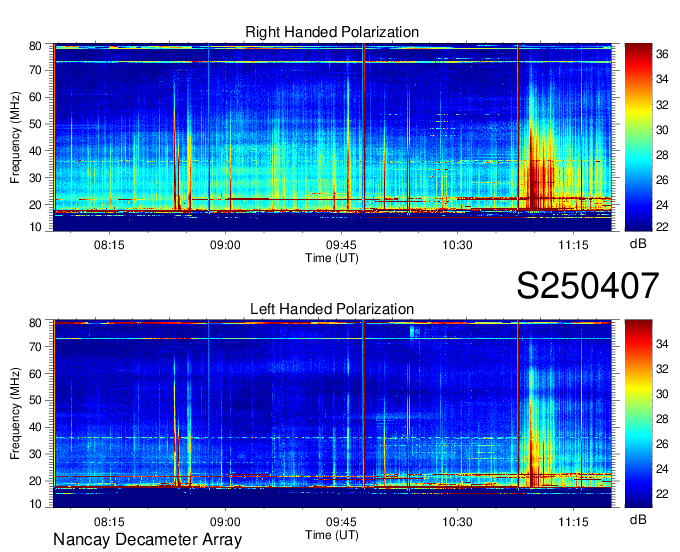Click the 09:00 tick on right-handed plot

tap(225, 245)
